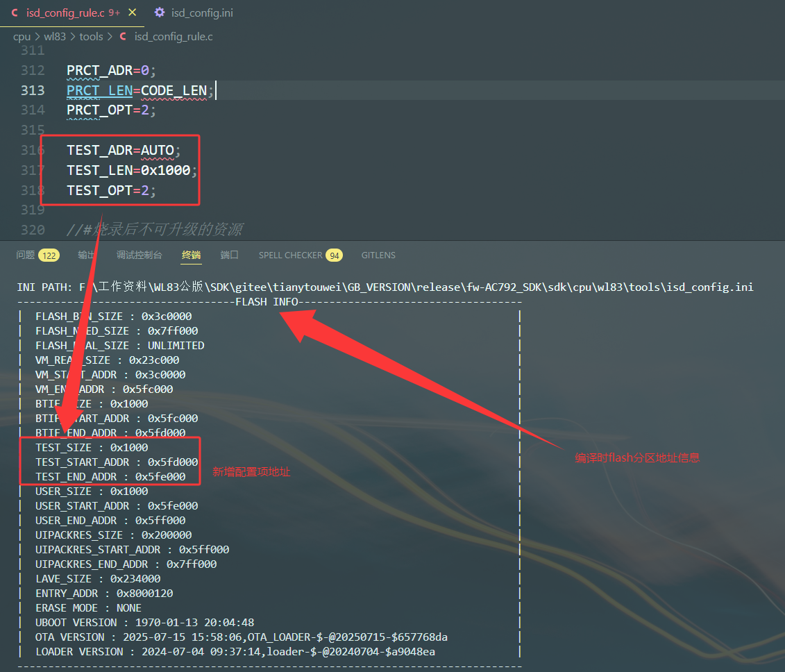Close the isd_config_rule.c editor tab
This screenshot has width=785, height=672.
(132, 12)
